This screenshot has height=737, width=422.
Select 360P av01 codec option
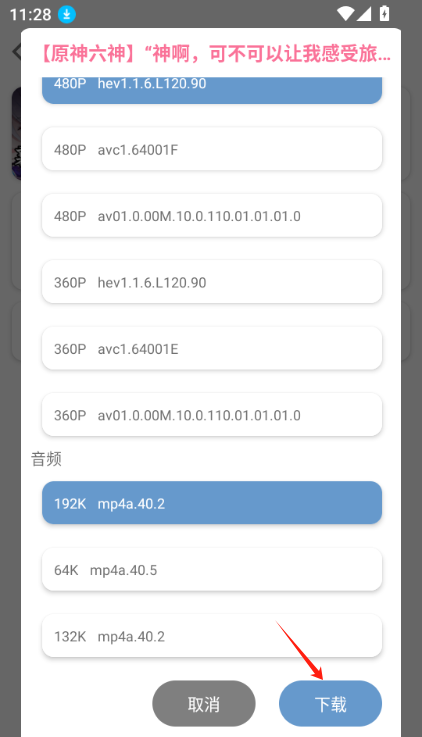coord(212,415)
